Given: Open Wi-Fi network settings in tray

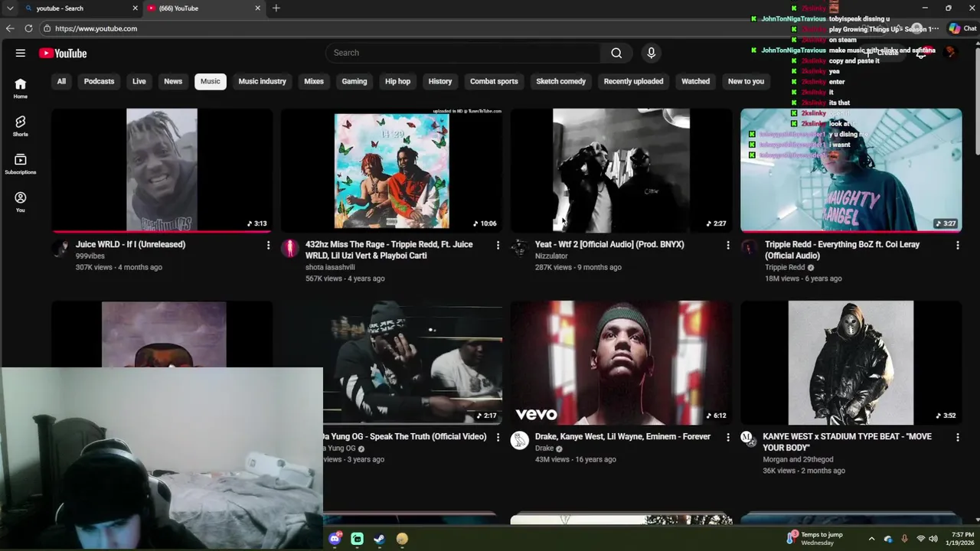Looking at the screenshot, I should (920, 539).
